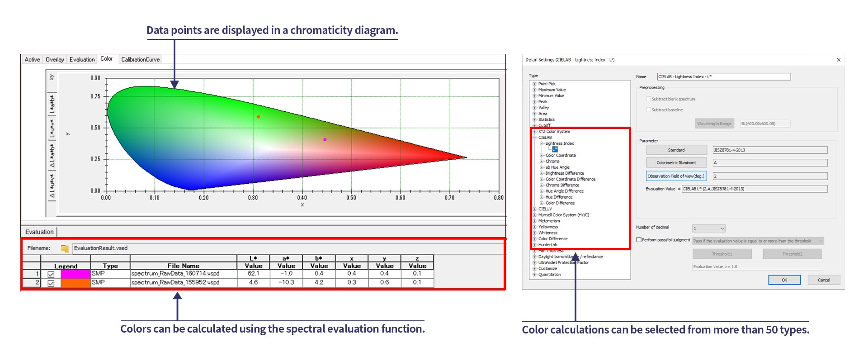Select the L*a*b* vertical side tab

coord(52,105)
